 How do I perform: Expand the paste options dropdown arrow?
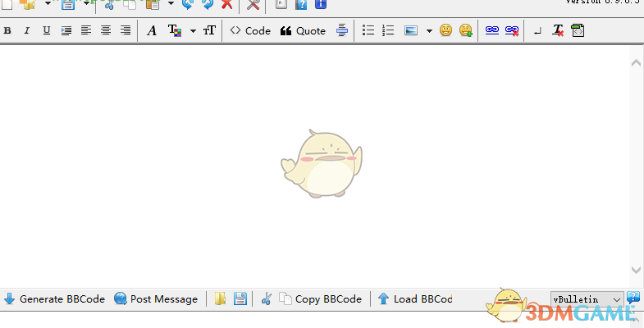coord(171,4)
